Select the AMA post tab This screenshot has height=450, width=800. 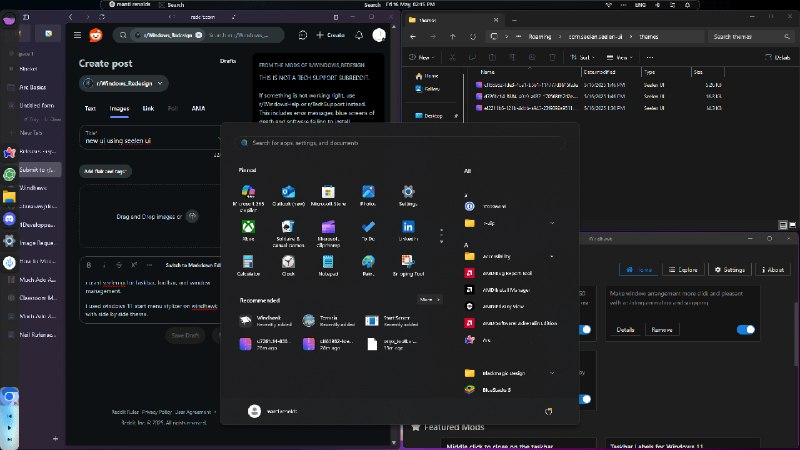point(198,108)
